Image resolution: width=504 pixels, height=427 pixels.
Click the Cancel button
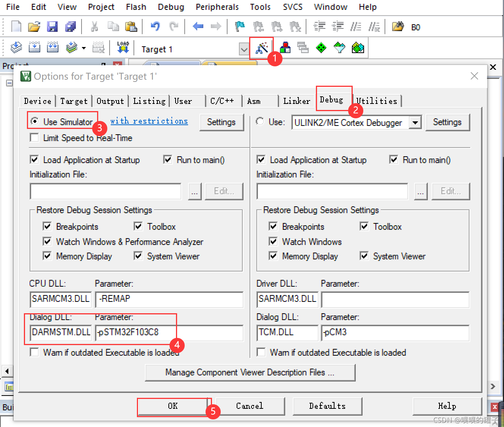[250, 406]
